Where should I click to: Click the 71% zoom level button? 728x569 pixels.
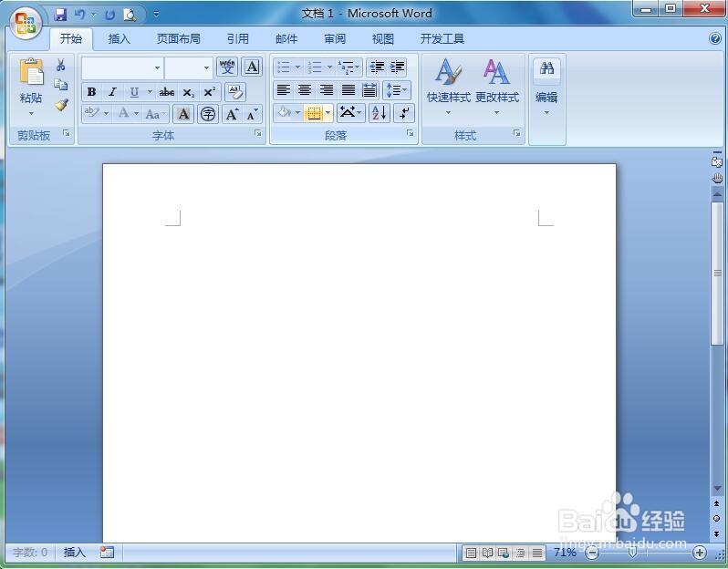(565, 553)
